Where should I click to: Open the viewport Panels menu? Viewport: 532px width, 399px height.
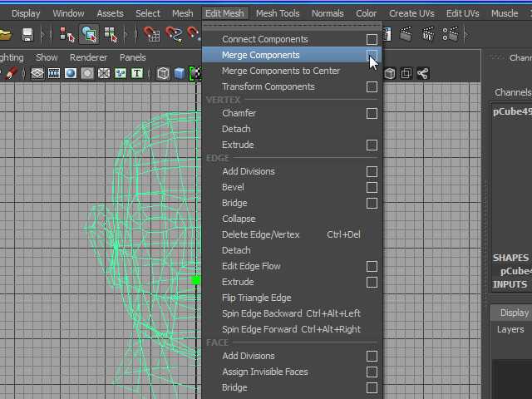tap(133, 57)
